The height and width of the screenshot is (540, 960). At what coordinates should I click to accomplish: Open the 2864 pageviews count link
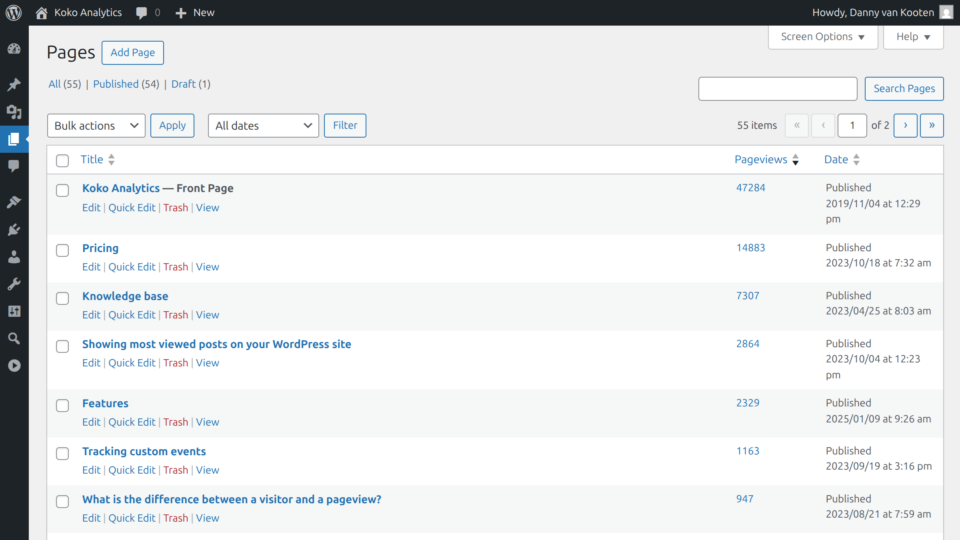tap(748, 343)
